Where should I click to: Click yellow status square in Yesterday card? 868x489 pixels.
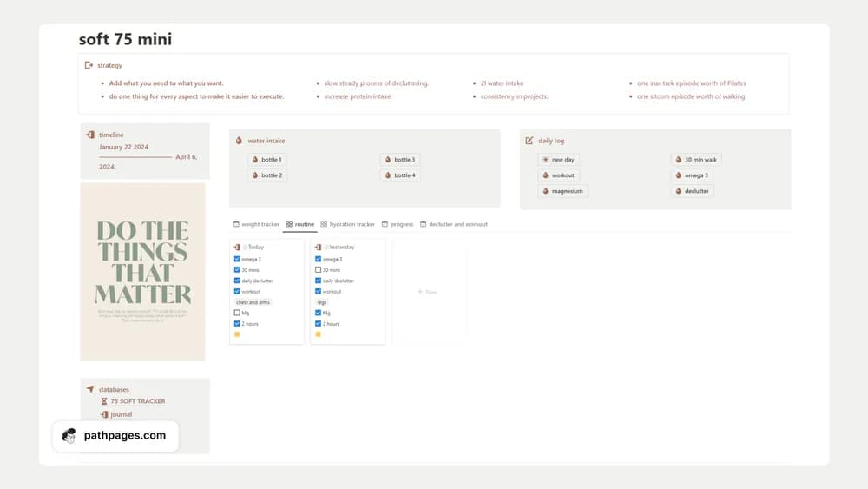(x=319, y=334)
